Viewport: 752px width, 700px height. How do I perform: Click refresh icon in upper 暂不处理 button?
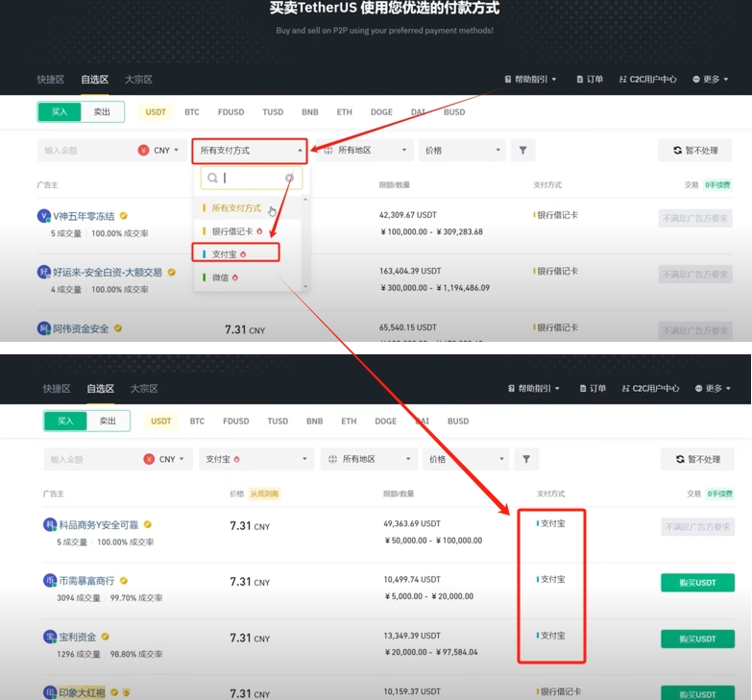click(x=677, y=150)
